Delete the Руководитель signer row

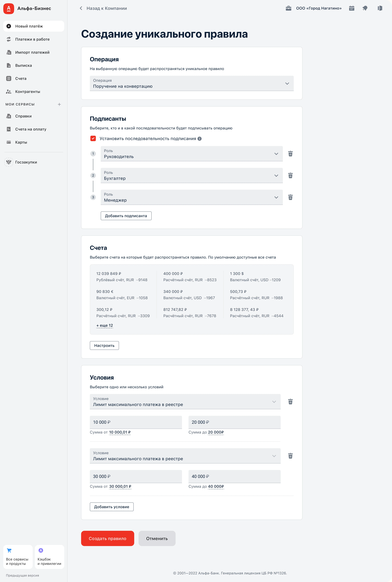click(290, 154)
